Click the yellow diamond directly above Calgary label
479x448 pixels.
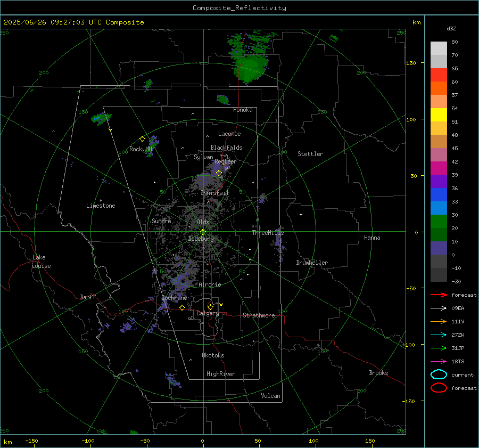[x=210, y=307]
